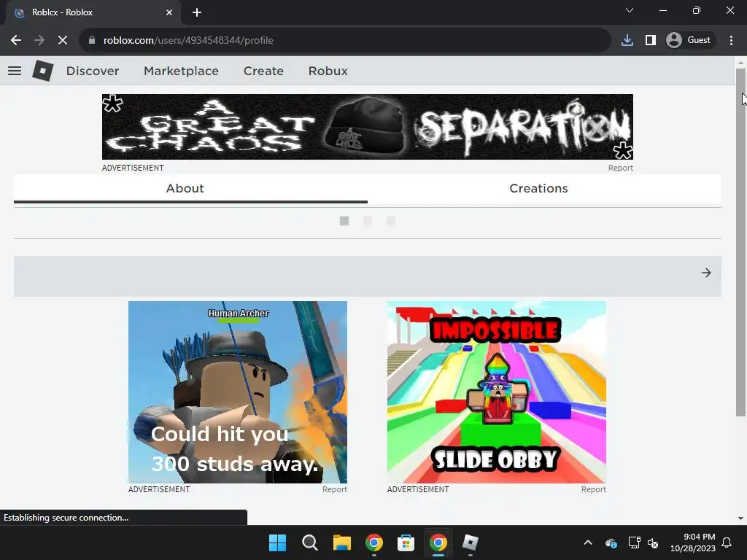Image resolution: width=747 pixels, height=560 pixels.
Task: Open the Discover page
Action: pos(93,71)
